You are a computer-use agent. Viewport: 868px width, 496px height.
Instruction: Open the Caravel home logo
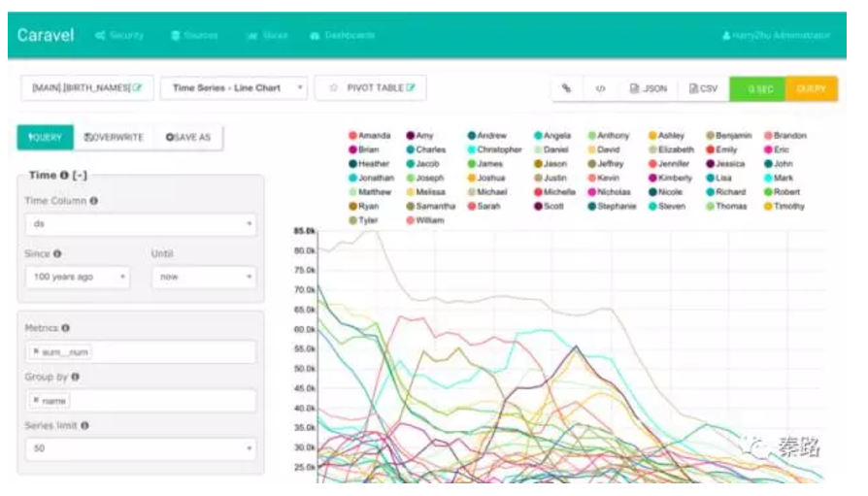pyautogui.click(x=46, y=35)
